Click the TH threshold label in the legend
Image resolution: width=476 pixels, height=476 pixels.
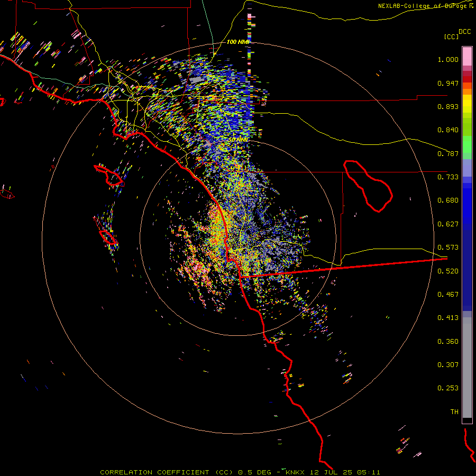coord(454,412)
